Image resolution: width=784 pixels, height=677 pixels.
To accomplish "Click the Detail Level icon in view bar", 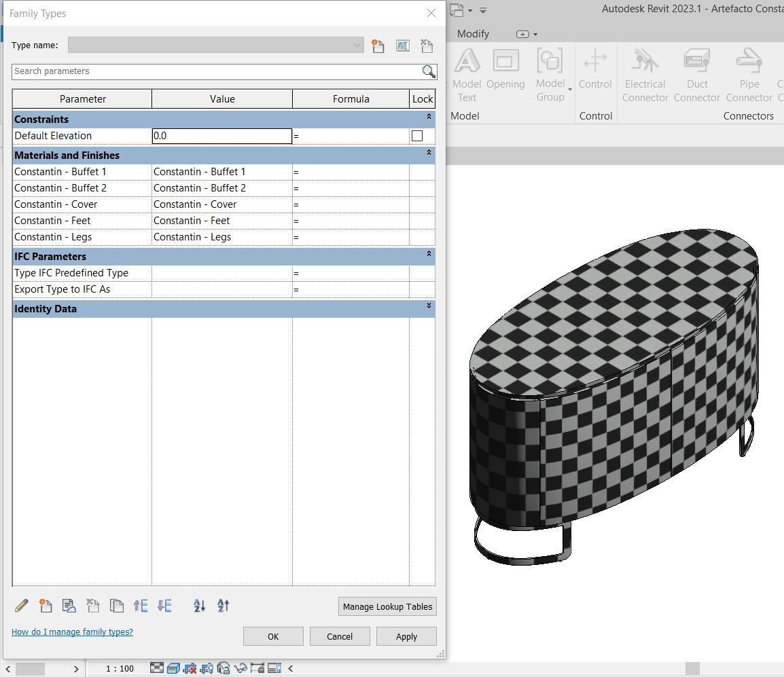I will click(156, 668).
